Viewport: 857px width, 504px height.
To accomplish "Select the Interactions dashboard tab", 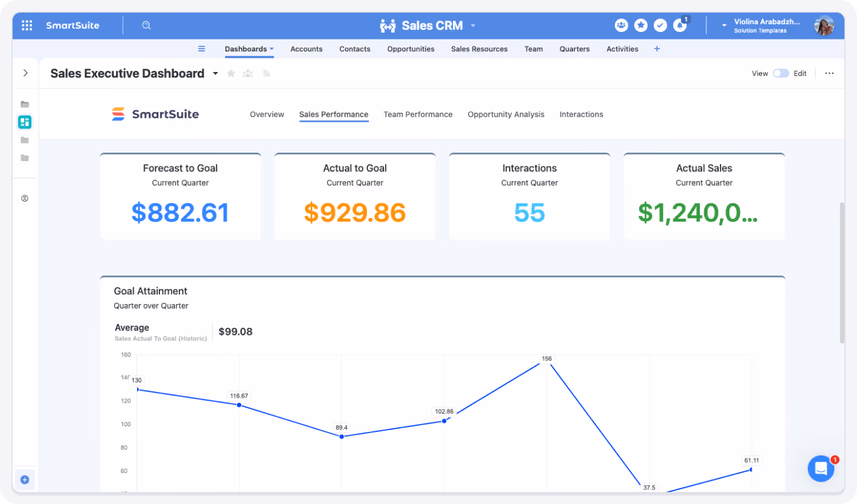I will click(x=581, y=114).
